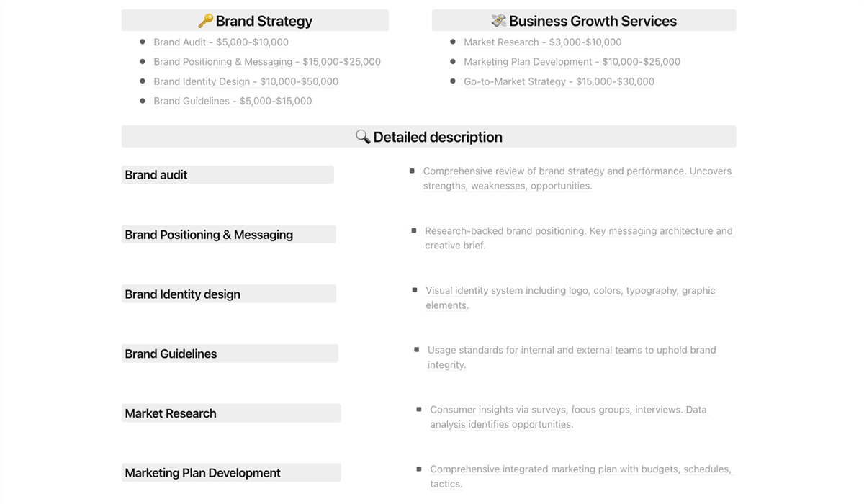This screenshot has height=504, width=864.
Task: Click the Marketing Plan Development subheading block
Action: pos(231,473)
